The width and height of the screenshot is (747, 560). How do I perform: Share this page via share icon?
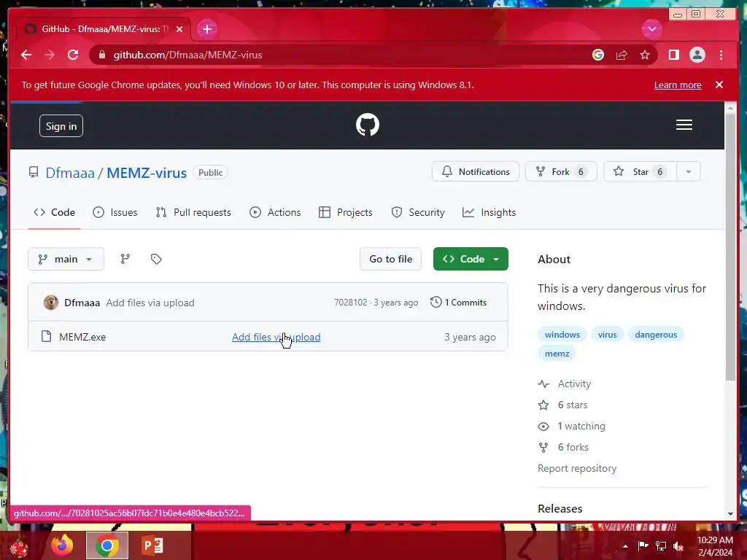(622, 55)
